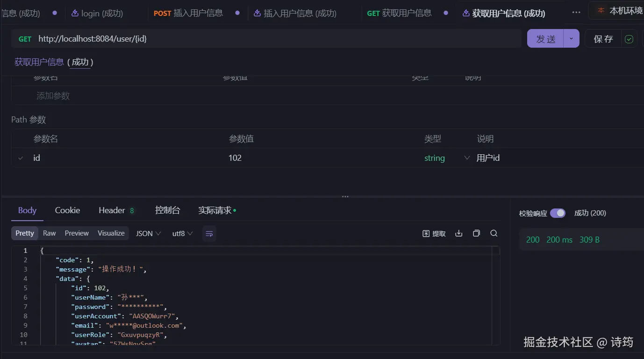This screenshot has height=359, width=644.
Task: Select the Cookie response tab
Action: [x=67, y=210]
